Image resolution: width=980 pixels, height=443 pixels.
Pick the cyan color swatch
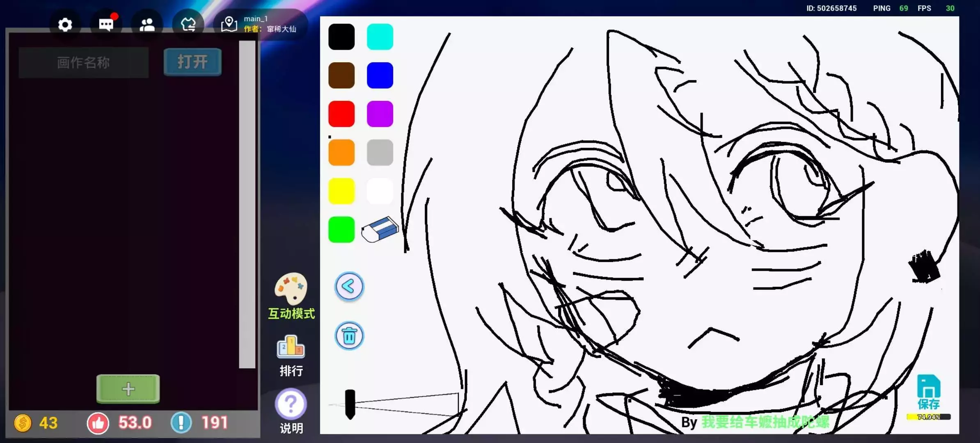coord(380,37)
